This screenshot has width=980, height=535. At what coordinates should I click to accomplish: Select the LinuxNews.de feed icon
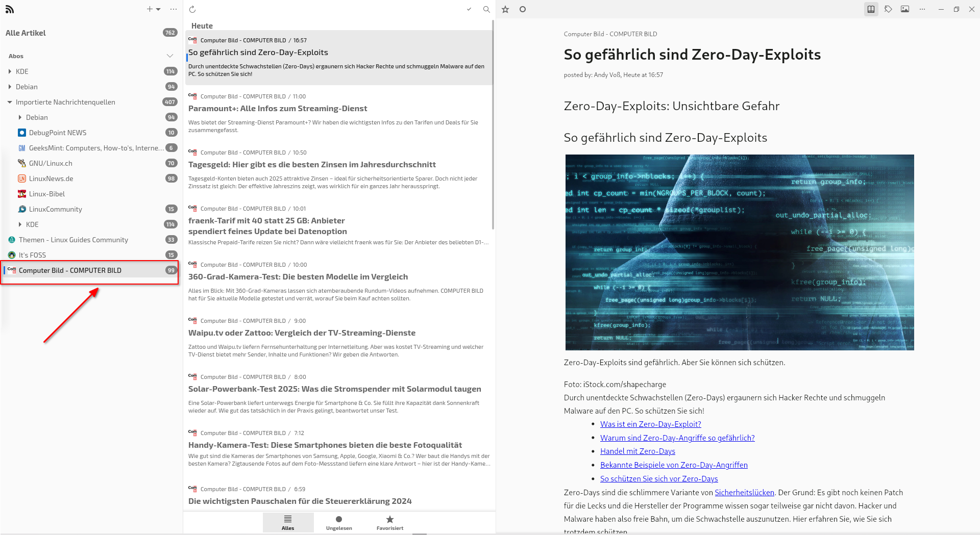click(22, 179)
